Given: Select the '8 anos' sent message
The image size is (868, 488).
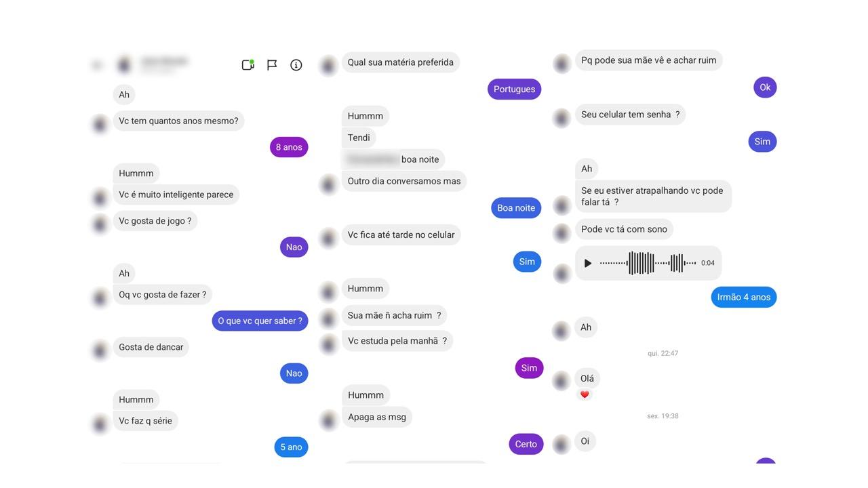Looking at the screenshot, I should 289,147.
